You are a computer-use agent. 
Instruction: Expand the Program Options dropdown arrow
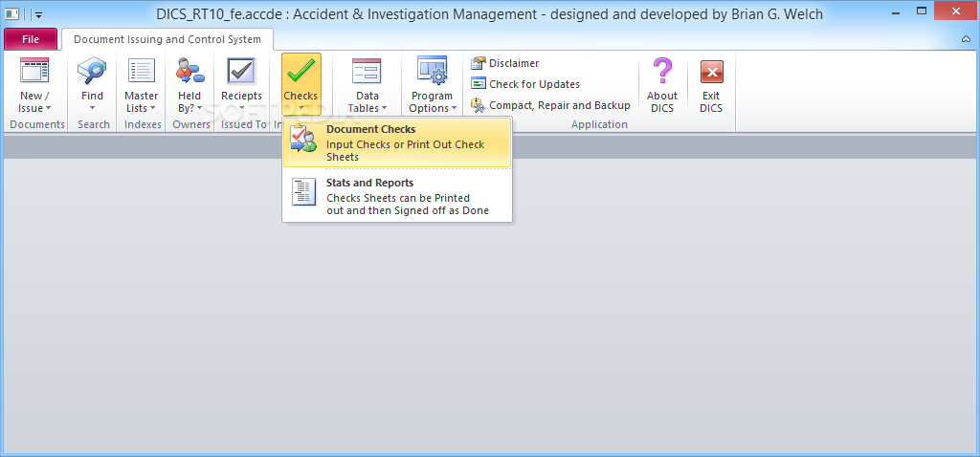click(455, 109)
